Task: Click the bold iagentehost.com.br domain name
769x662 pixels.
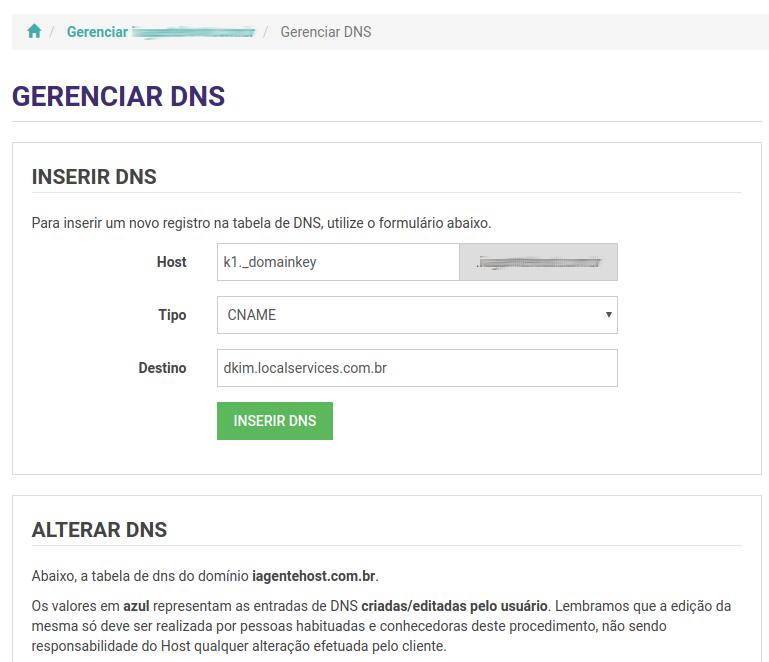Action: 314,576
